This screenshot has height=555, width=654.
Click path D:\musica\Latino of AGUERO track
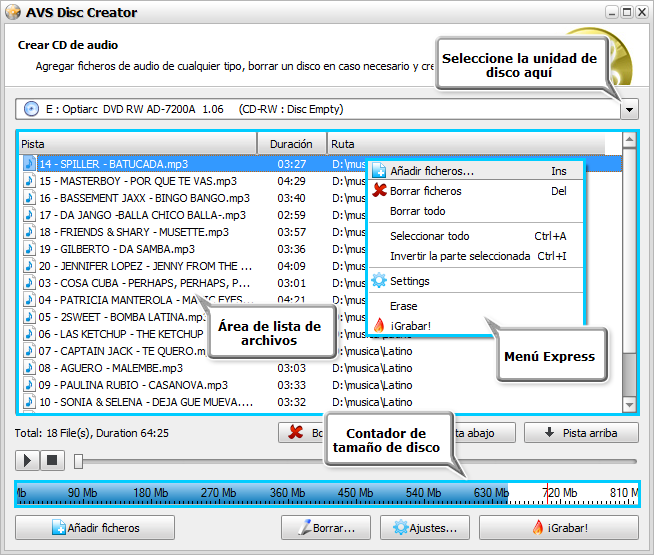[x=372, y=368]
